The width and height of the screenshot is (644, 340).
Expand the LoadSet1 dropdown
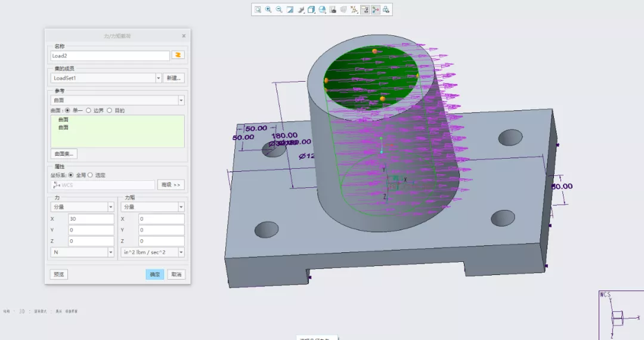click(158, 78)
